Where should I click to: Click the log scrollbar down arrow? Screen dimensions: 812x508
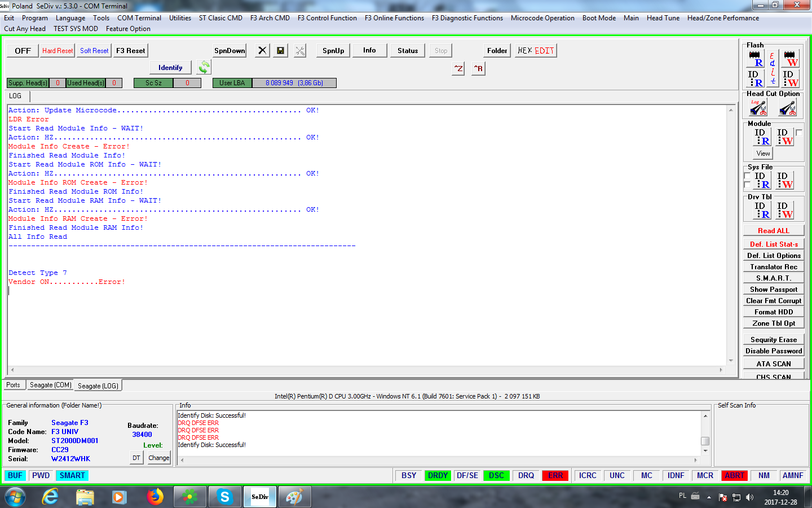tap(731, 361)
